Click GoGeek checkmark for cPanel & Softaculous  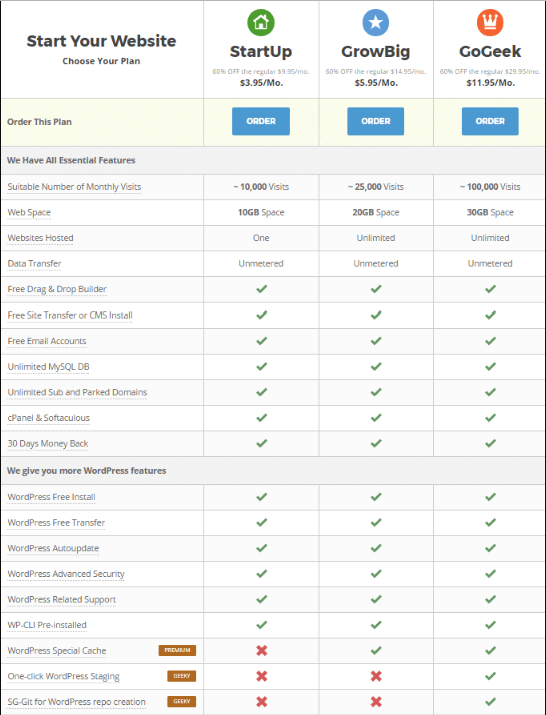(x=490, y=417)
